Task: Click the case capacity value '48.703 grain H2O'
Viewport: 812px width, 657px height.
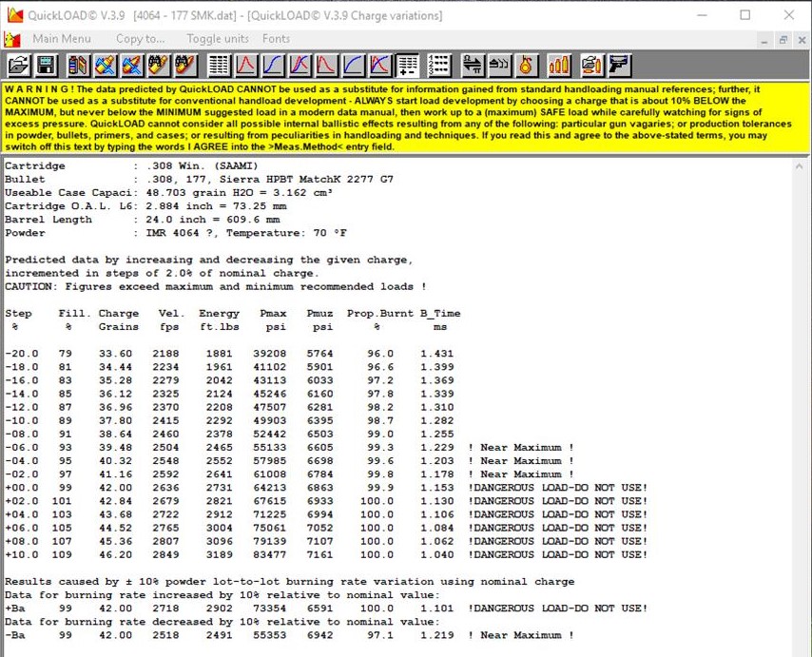Action: [200, 193]
